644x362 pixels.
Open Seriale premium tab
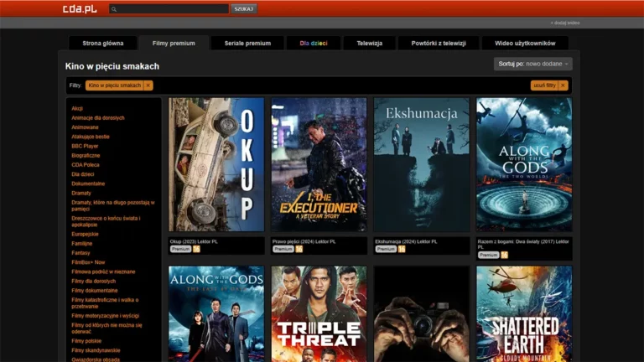(x=247, y=43)
